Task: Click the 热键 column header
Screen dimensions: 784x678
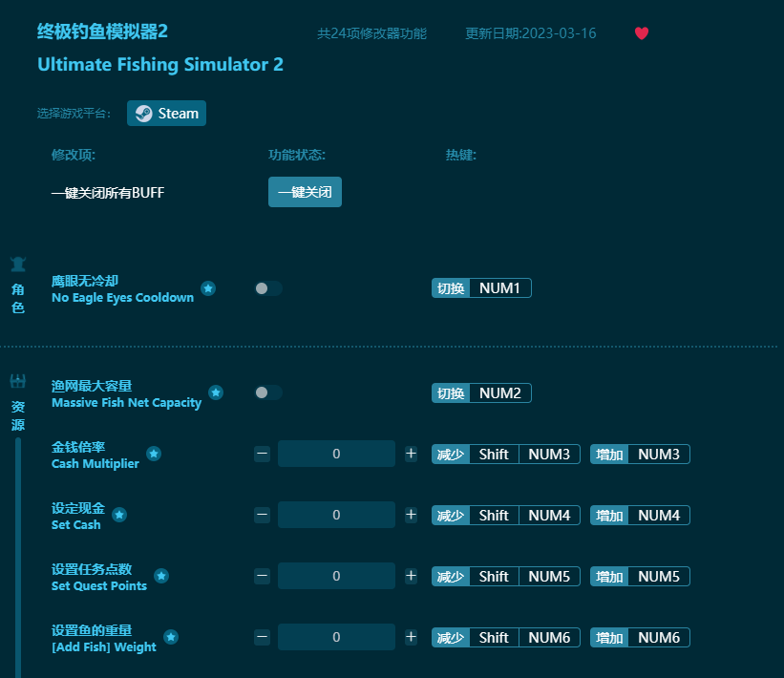Action: [x=461, y=155]
